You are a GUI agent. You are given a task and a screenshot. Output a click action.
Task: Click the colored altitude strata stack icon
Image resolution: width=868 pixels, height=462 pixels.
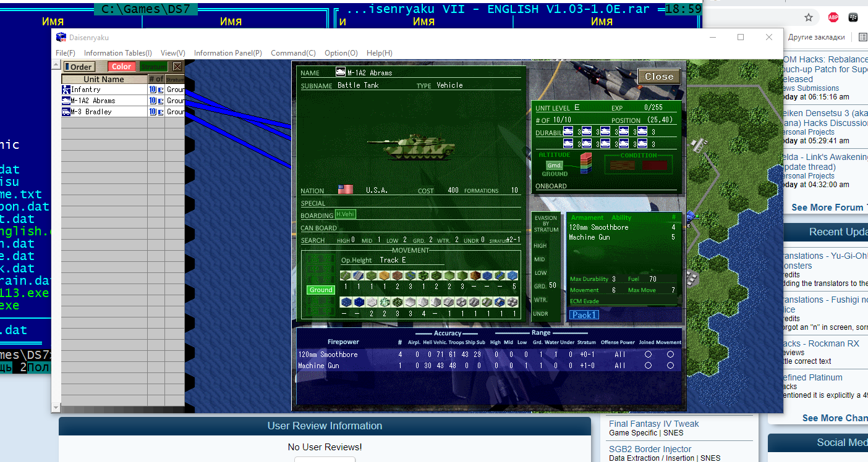click(x=587, y=162)
